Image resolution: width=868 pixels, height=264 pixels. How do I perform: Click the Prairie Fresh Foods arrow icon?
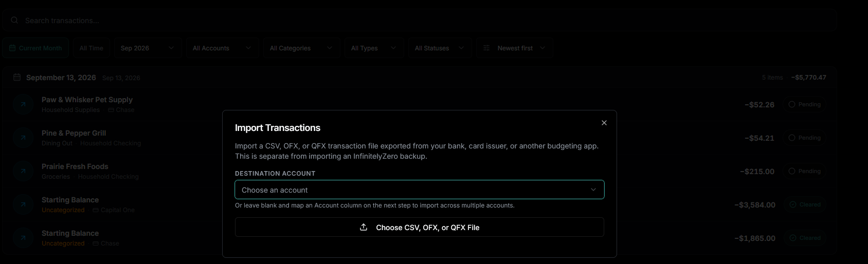(23, 171)
